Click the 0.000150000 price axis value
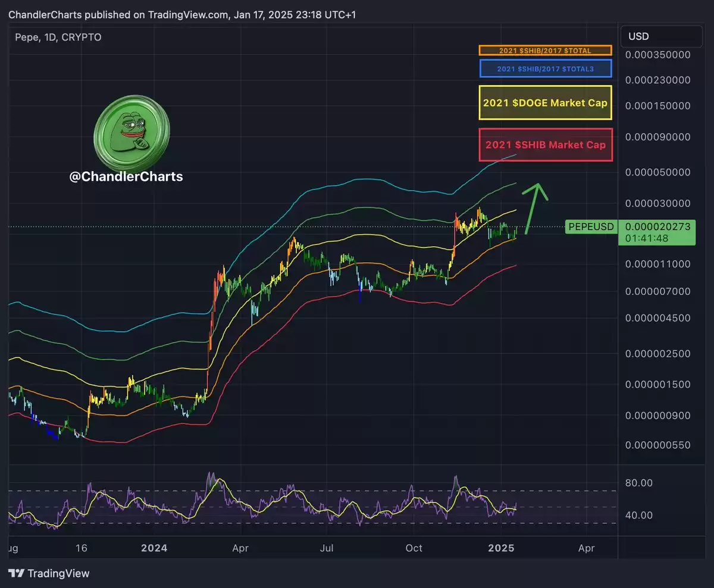This screenshot has width=714, height=588. tap(657, 106)
